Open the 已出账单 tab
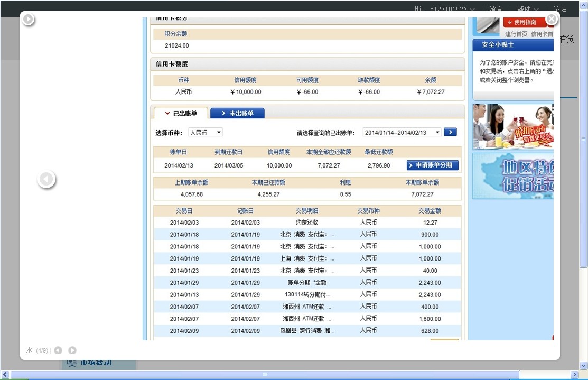 [x=181, y=113]
